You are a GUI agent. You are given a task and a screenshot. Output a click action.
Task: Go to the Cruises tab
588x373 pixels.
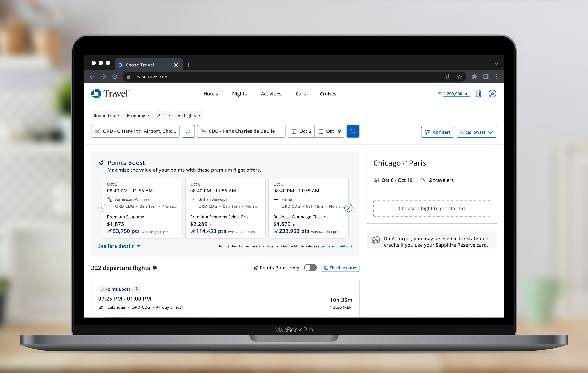(328, 94)
